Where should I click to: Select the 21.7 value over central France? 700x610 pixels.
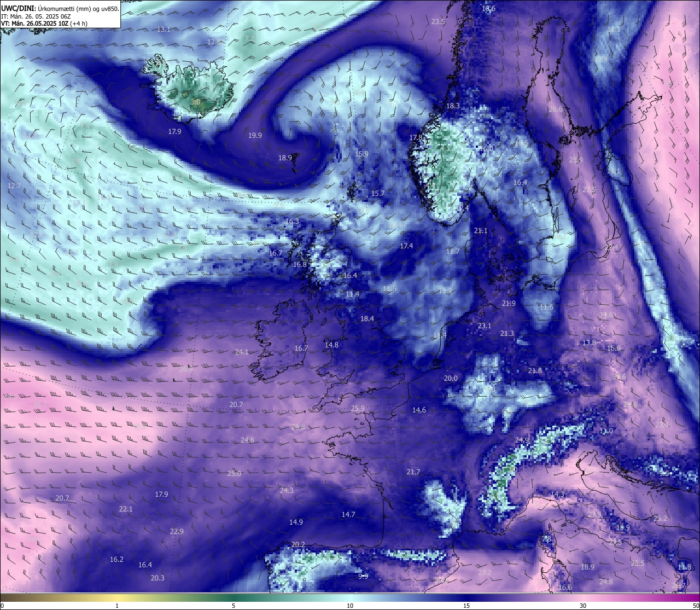point(413,472)
